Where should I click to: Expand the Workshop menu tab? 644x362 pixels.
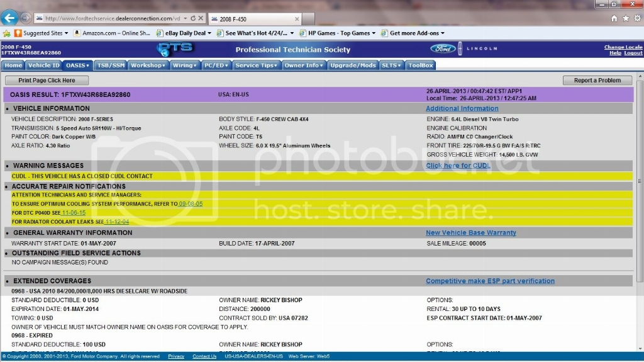(148, 65)
